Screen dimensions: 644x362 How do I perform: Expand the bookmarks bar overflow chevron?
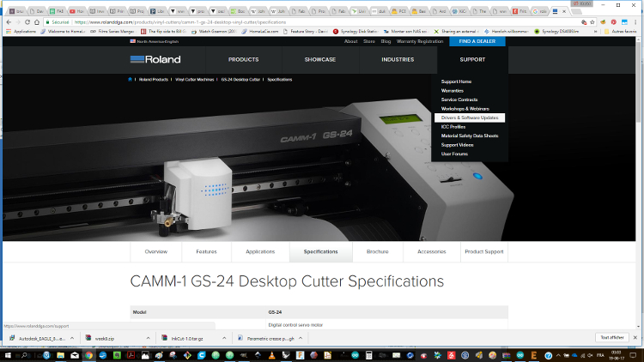click(x=596, y=31)
